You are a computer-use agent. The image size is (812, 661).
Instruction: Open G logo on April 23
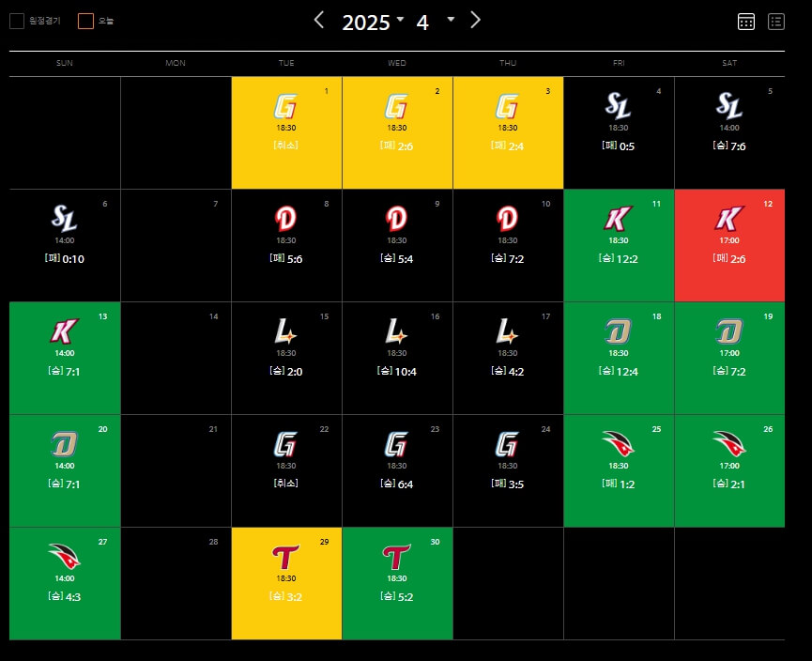click(x=397, y=444)
